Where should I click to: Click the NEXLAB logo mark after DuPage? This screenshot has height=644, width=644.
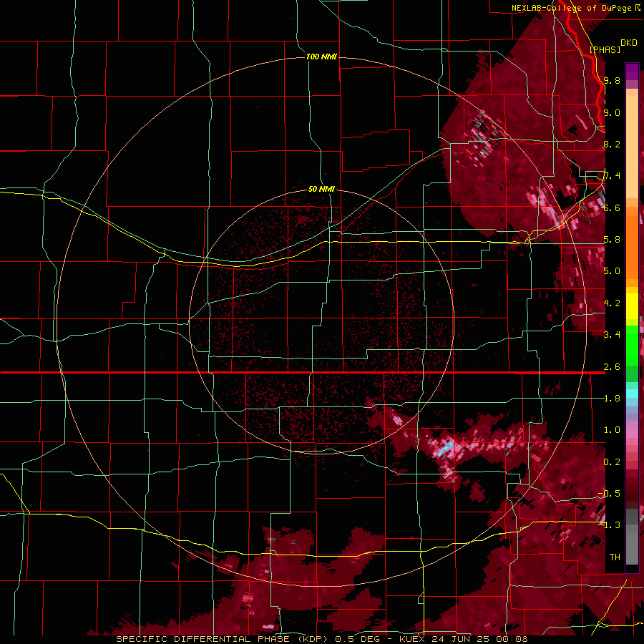pos(638,7)
